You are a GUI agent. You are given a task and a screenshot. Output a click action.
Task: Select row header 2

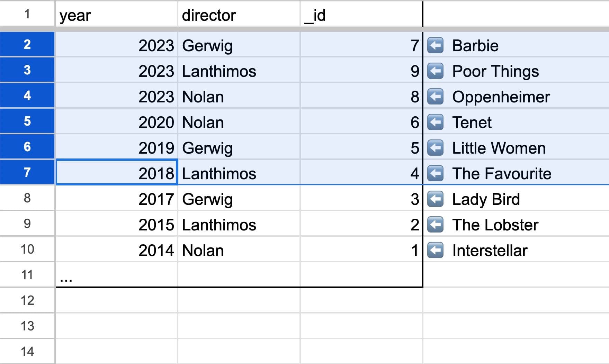[x=27, y=44]
